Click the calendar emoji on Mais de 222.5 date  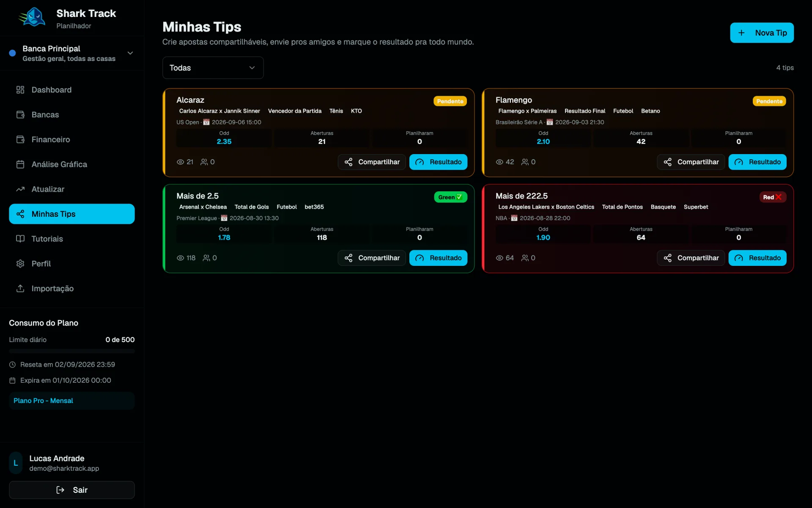pyautogui.click(x=514, y=218)
